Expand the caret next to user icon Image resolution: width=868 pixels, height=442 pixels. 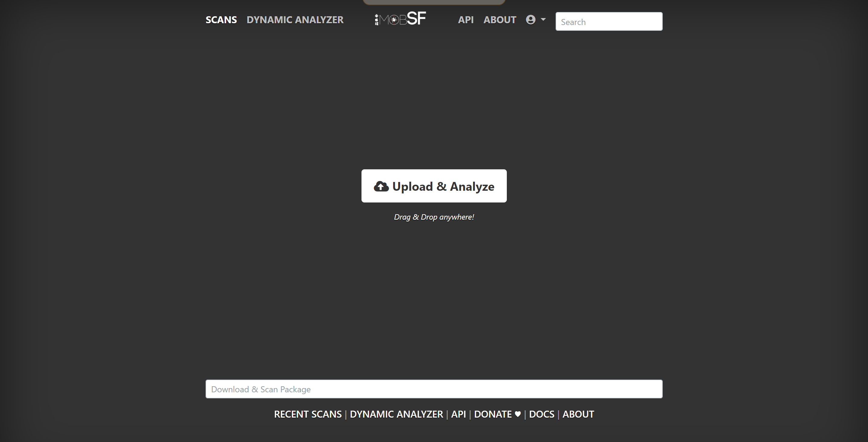pos(543,20)
